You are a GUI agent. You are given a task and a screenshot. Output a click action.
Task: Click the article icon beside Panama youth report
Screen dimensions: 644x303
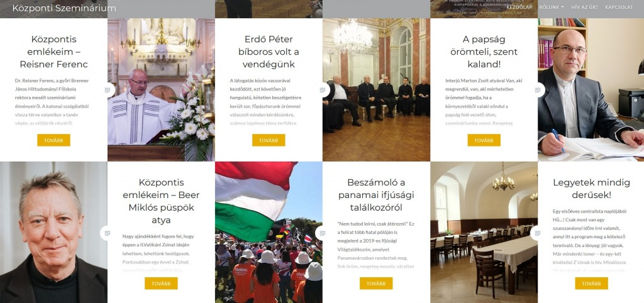[x=323, y=233]
